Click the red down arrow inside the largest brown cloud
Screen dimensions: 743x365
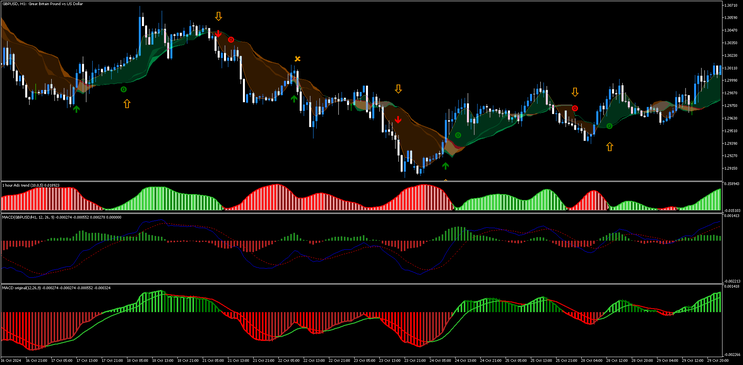pyautogui.click(x=398, y=120)
